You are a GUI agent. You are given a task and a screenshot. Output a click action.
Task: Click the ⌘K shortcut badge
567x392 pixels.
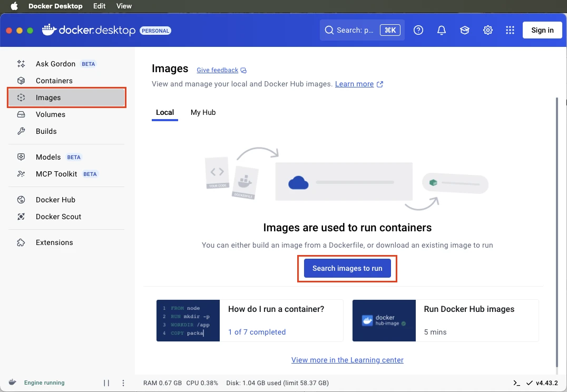(390, 30)
